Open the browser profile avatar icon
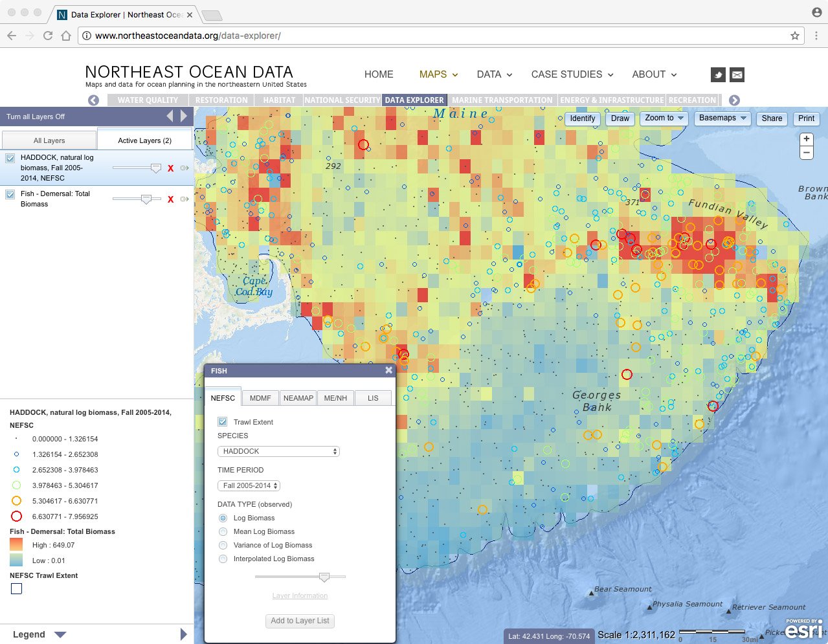The width and height of the screenshot is (828, 644). [x=816, y=12]
